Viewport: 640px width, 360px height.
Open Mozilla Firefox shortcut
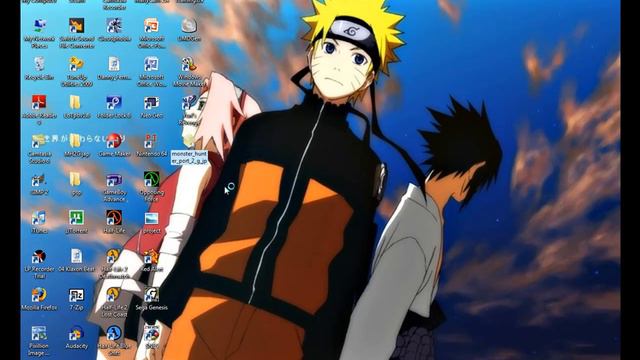(39, 299)
